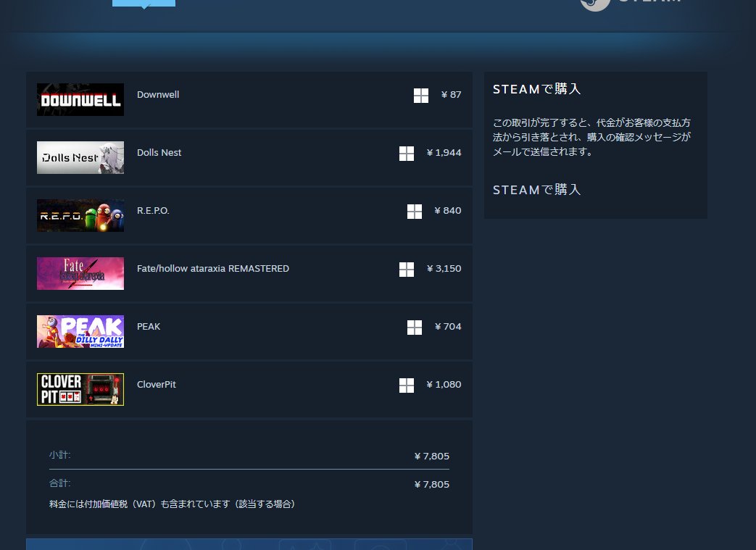
Task: Select the CloverPit title text
Action: point(157,384)
